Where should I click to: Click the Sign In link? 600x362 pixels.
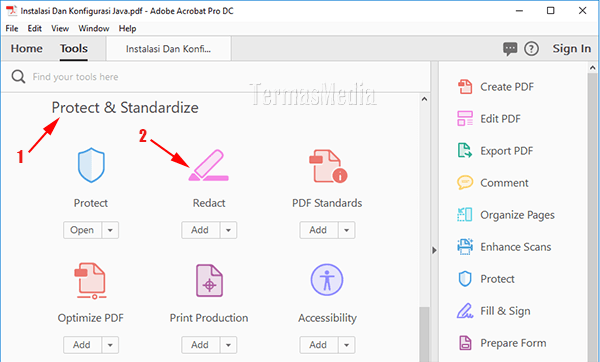click(572, 49)
